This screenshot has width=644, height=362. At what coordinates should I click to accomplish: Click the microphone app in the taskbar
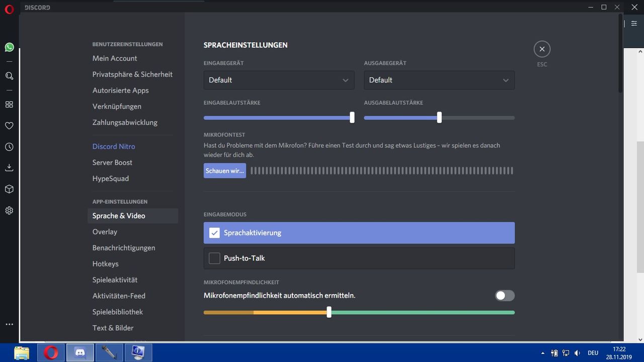tap(109, 352)
